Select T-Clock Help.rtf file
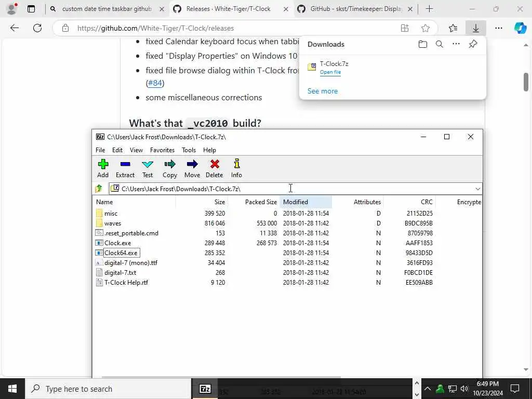 [x=126, y=282]
